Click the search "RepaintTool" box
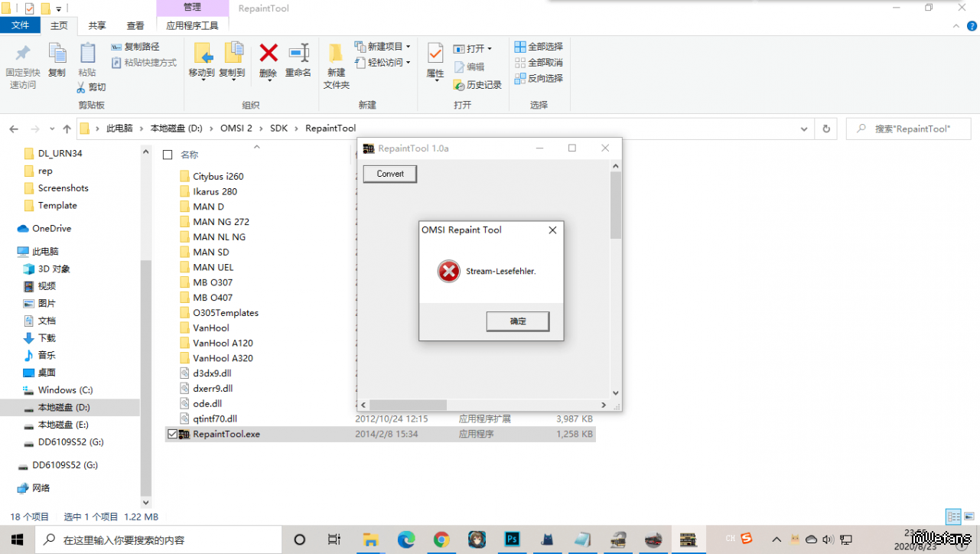This screenshot has height=554, width=980. tap(909, 129)
